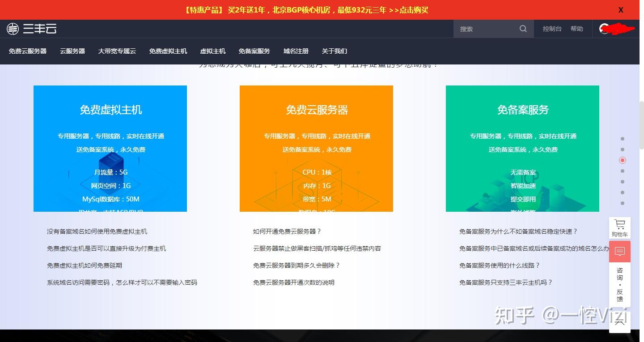Click the search magnifier icon
Viewport: 644px width, 342px height.
523,29
